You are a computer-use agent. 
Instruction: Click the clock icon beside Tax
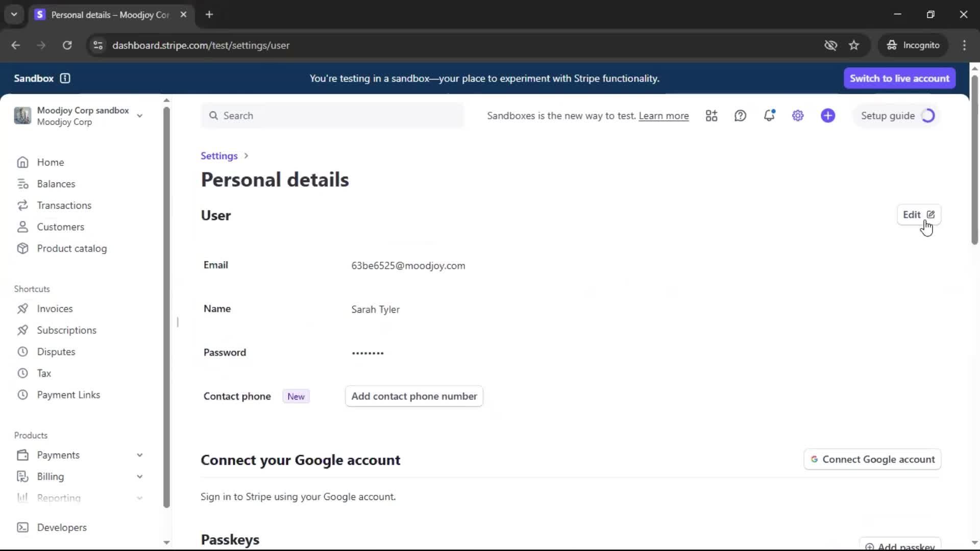tap(22, 373)
